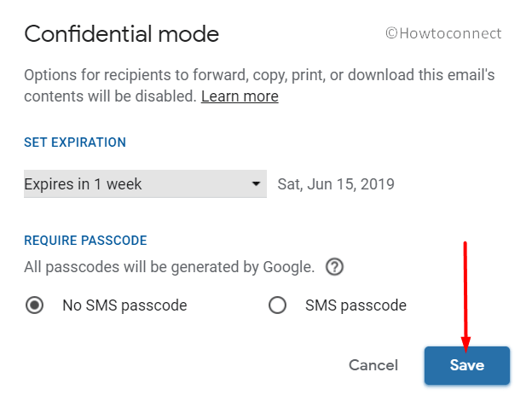Click the Sat, Jun 15, 2019 expiry date
The height and width of the screenshot is (407, 532).
click(336, 184)
